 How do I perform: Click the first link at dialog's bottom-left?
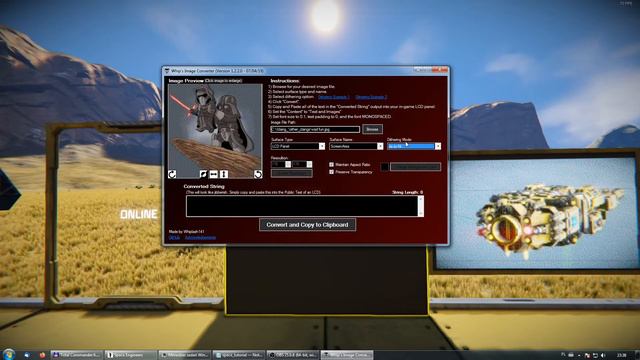tap(174, 238)
